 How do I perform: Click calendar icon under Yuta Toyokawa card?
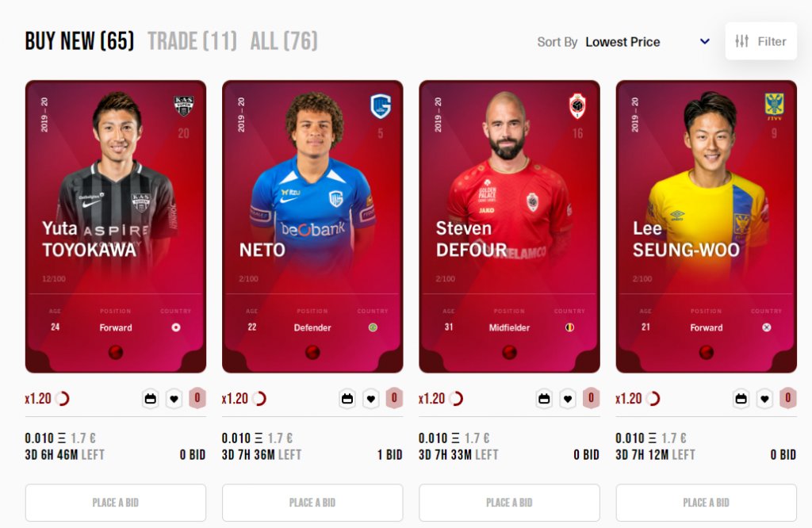[x=150, y=399]
